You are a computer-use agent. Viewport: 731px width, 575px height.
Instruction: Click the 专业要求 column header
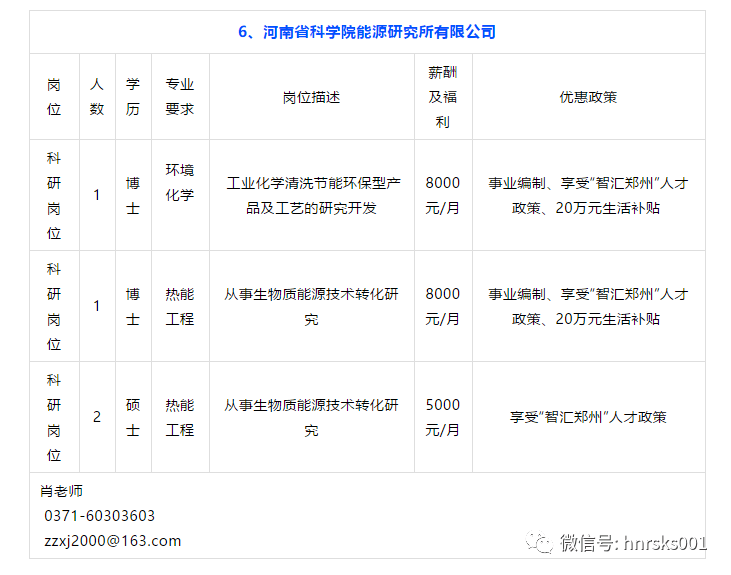click(x=180, y=97)
